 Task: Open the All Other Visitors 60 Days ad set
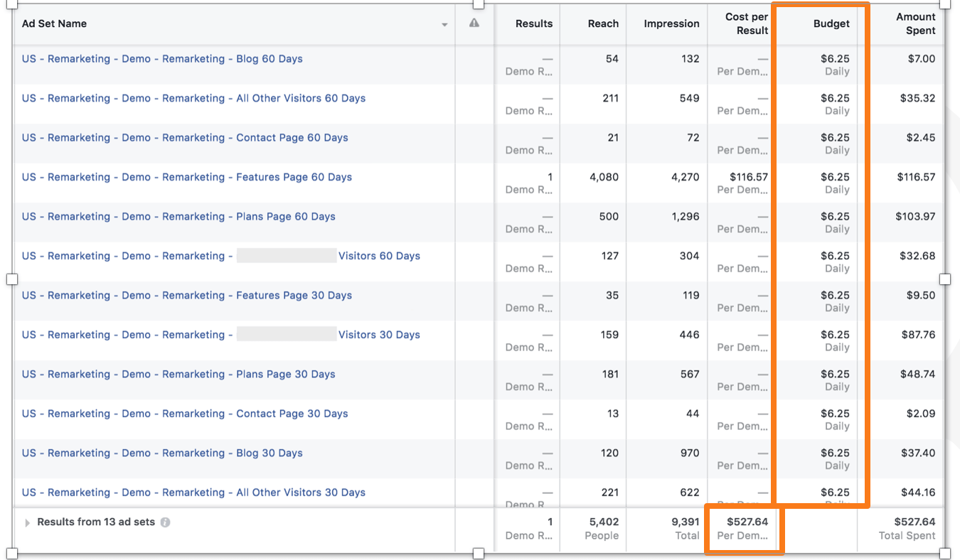click(193, 98)
